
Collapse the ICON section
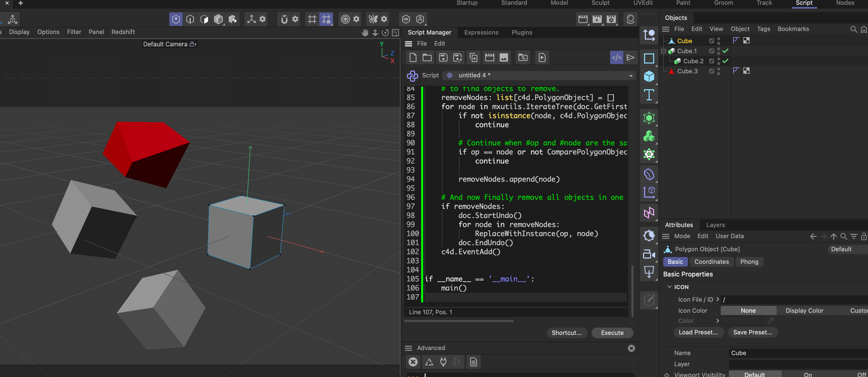click(670, 287)
